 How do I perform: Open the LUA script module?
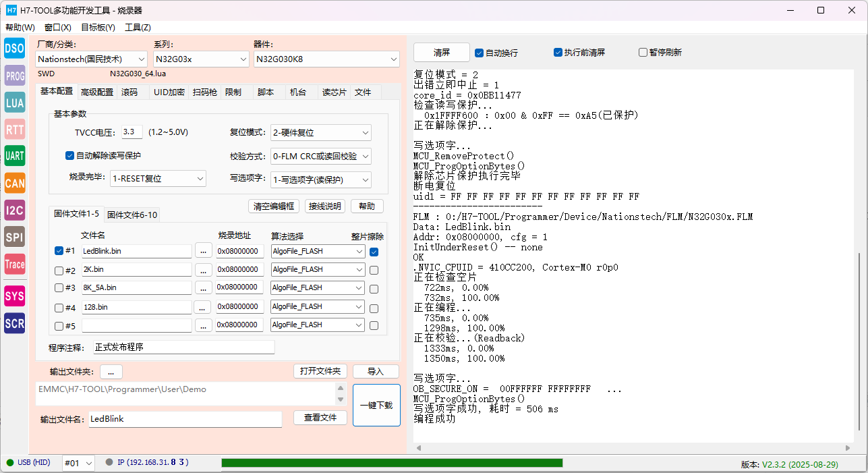pos(15,103)
